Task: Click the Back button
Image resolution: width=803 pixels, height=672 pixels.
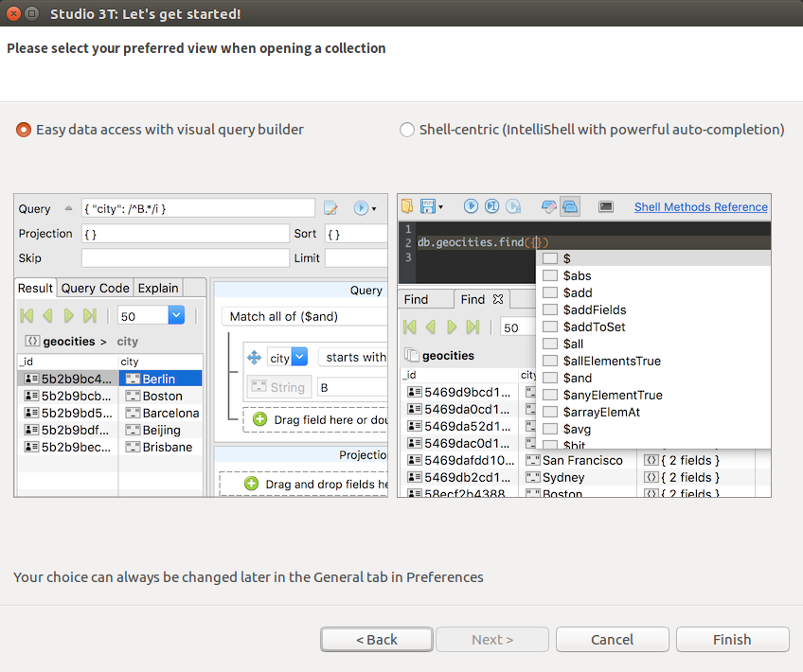Action: (x=377, y=640)
